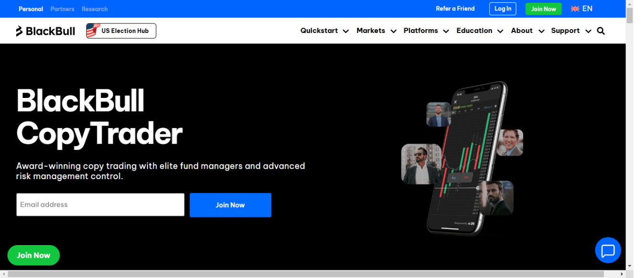Open the Refer a Friend link

click(455, 9)
